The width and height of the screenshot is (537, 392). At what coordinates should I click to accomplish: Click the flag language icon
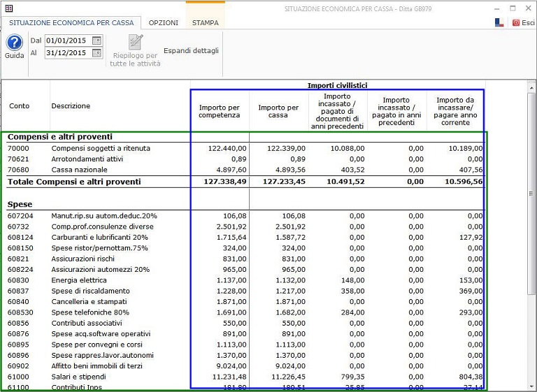(x=499, y=22)
